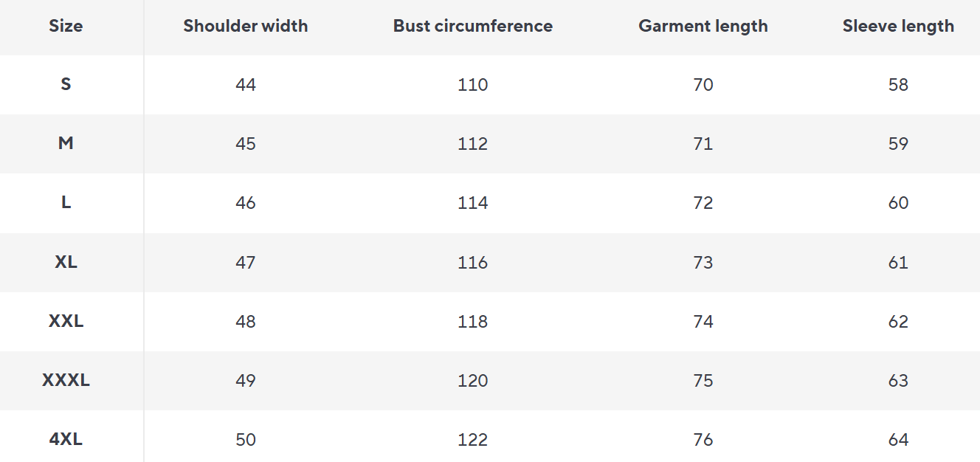Click sleeve length value 64
Image resolution: width=980 pixels, height=462 pixels.
[x=898, y=440]
